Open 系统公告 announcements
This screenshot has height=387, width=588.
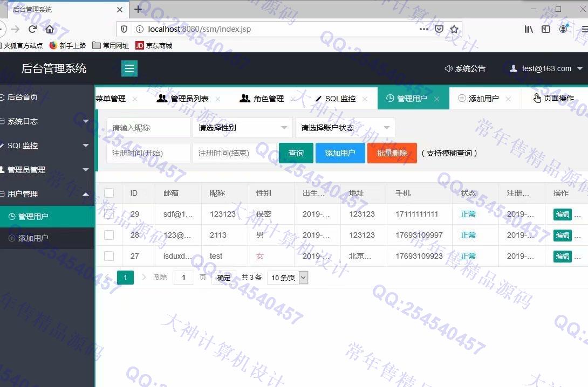tap(465, 68)
